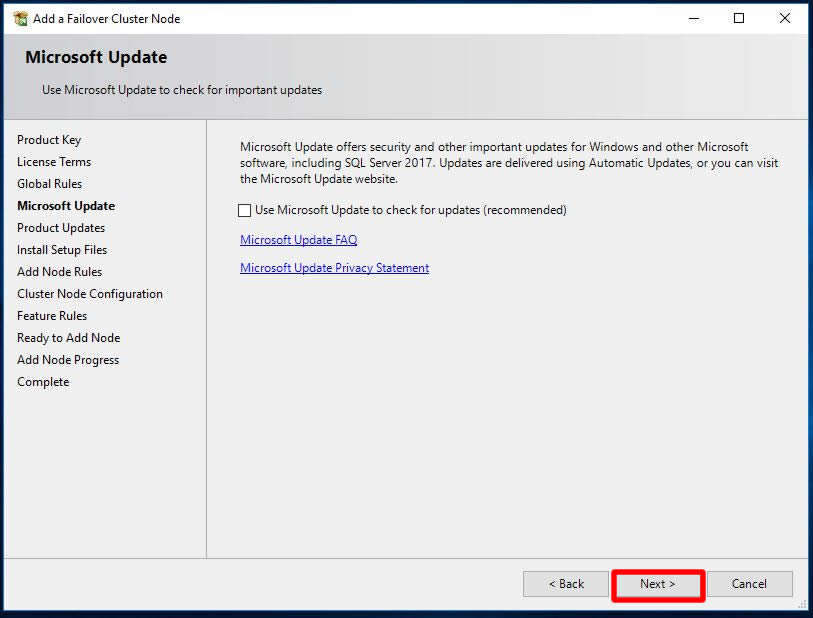813x618 pixels.
Task: Select Add Node Progress step
Action: (68, 360)
